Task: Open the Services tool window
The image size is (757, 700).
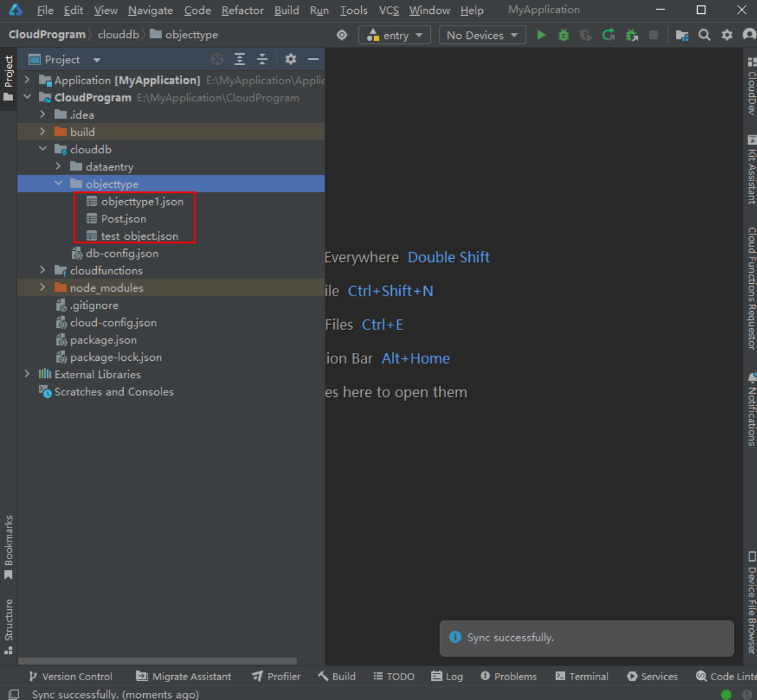Action: 652,676
